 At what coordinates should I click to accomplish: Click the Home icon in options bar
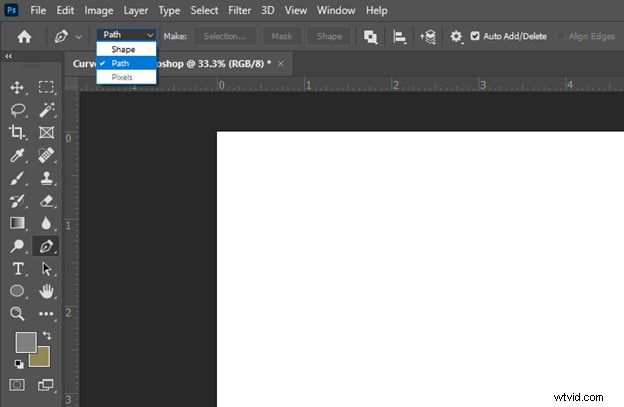tap(24, 37)
